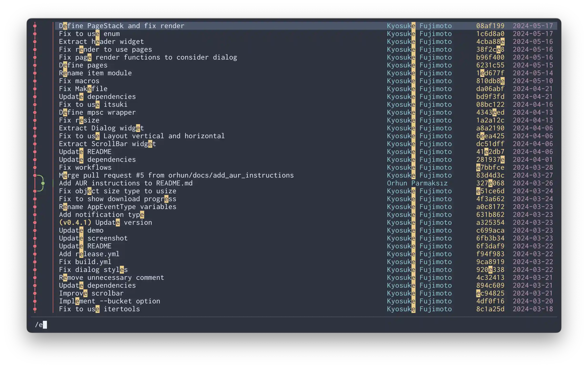Click commit hash 08af199
Image resolution: width=588 pixels, height=368 pixels.
coord(490,26)
